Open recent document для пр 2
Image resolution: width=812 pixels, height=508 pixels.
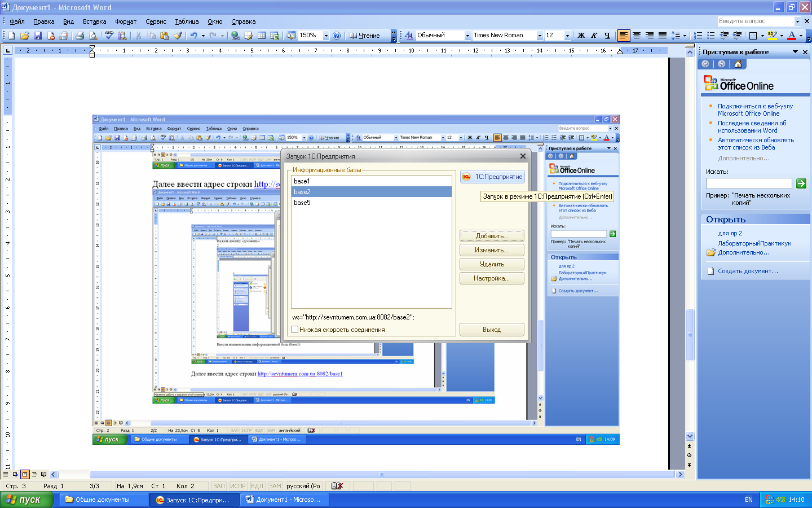(x=730, y=233)
